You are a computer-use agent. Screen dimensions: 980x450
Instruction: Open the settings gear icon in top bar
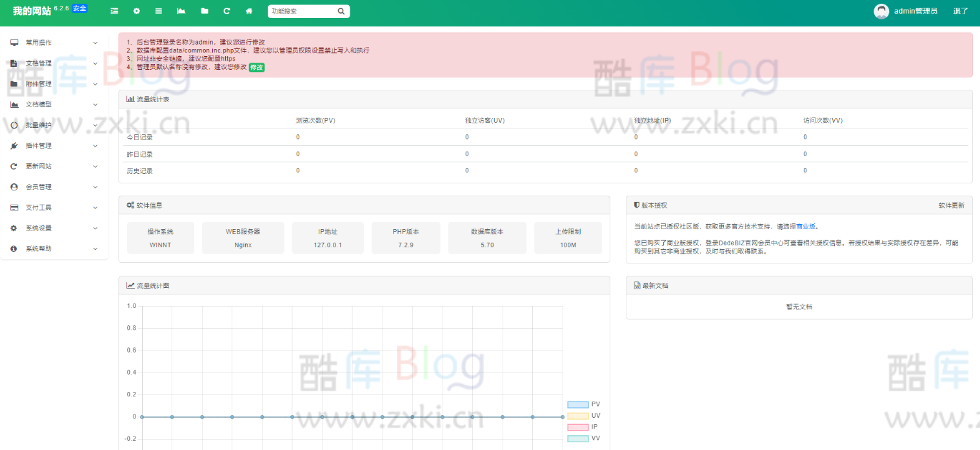coord(136,11)
